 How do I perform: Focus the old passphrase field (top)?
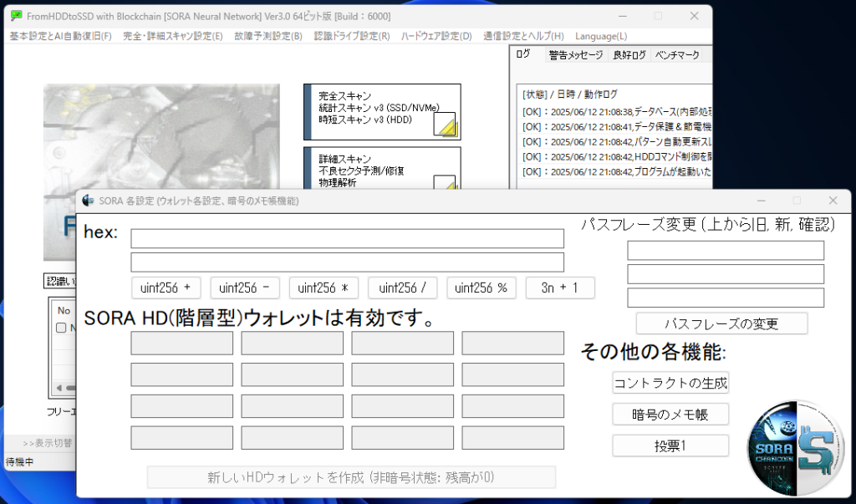(726, 250)
